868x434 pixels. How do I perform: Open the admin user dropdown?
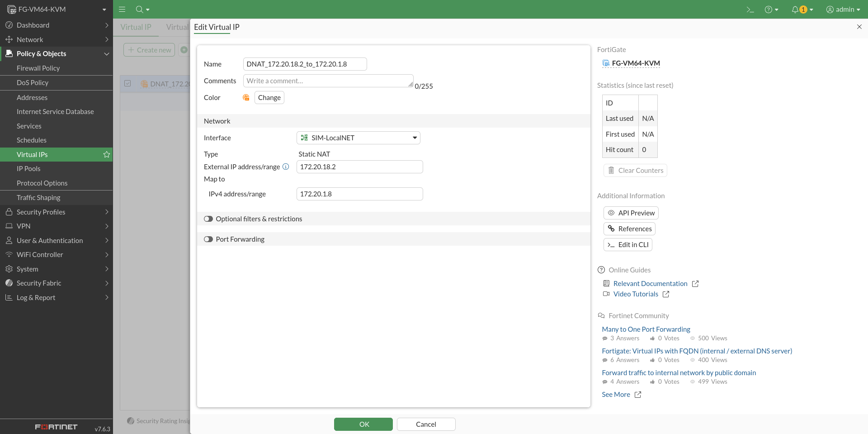(843, 10)
